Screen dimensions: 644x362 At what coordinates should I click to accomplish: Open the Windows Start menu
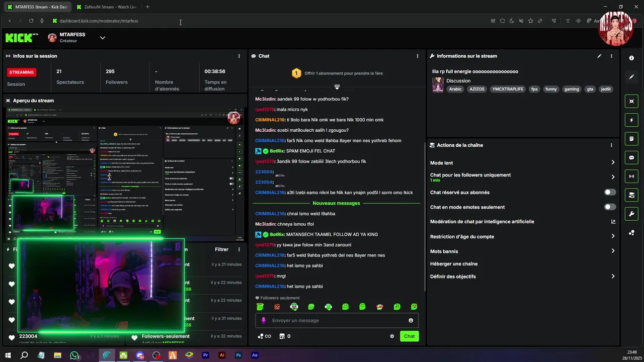coord(8,355)
